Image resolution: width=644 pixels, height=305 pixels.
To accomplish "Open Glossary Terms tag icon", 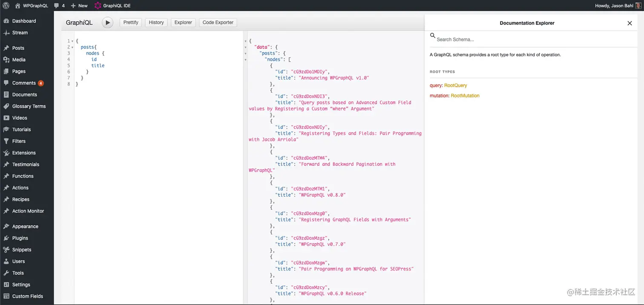I will click(x=6, y=106).
